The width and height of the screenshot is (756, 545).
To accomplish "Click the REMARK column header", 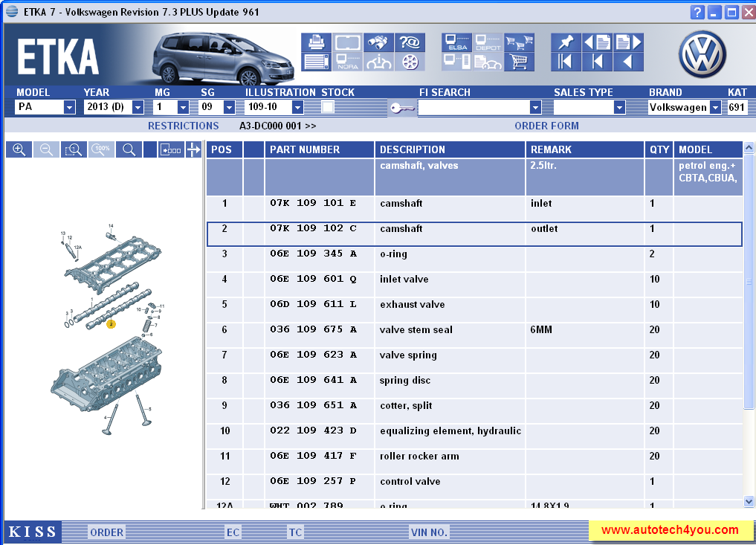I will (585, 149).
